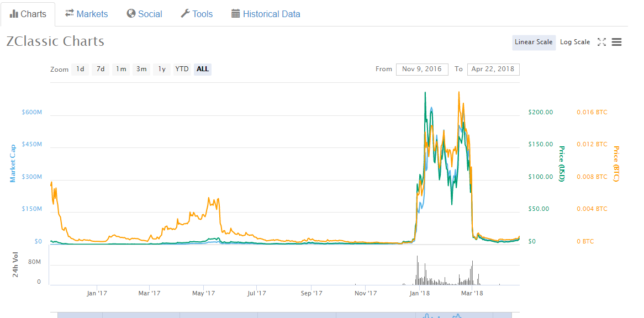This screenshot has height=318, width=644.
Task: Click the $600M axis value
Action: click(32, 112)
